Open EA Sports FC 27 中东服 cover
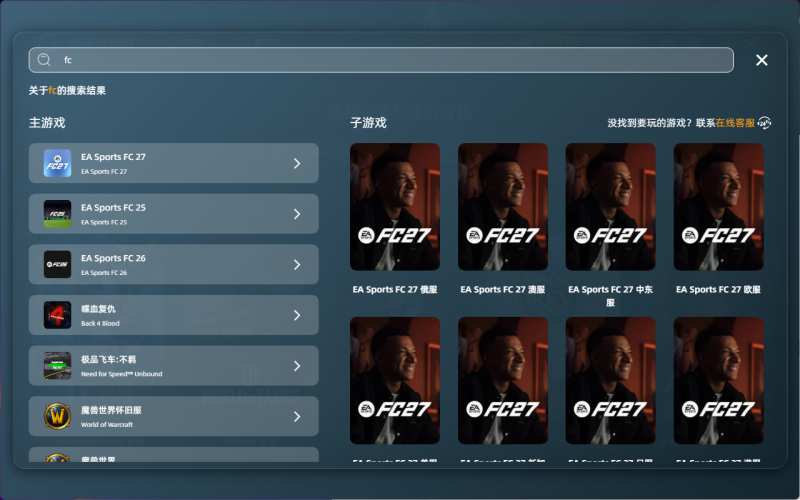This screenshot has height=500, width=800. tap(611, 207)
